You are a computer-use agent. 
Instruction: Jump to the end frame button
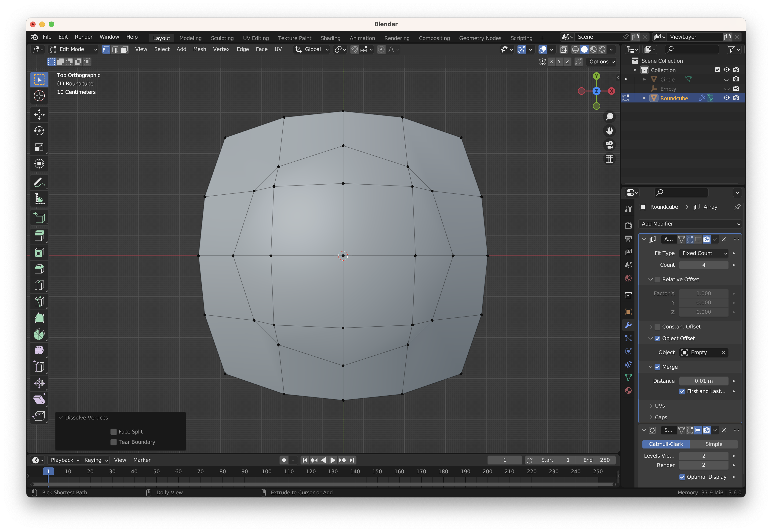[x=352, y=460]
